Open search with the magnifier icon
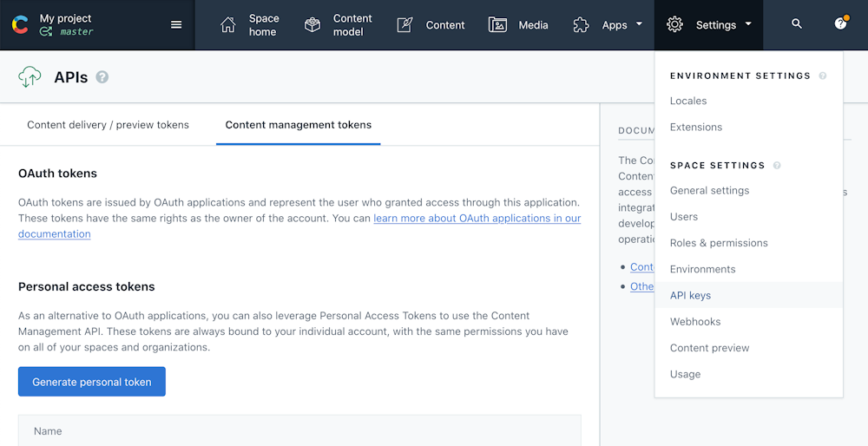Screen dimensions: 868x446 click(x=797, y=23)
